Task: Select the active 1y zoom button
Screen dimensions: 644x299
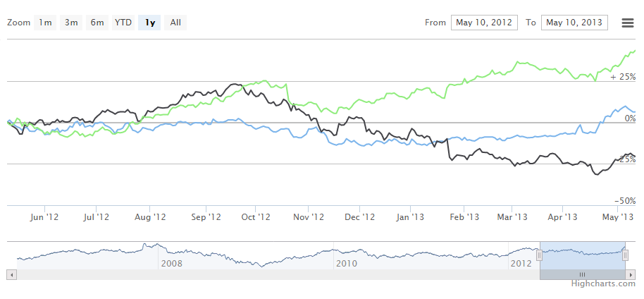Action: (150, 23)
